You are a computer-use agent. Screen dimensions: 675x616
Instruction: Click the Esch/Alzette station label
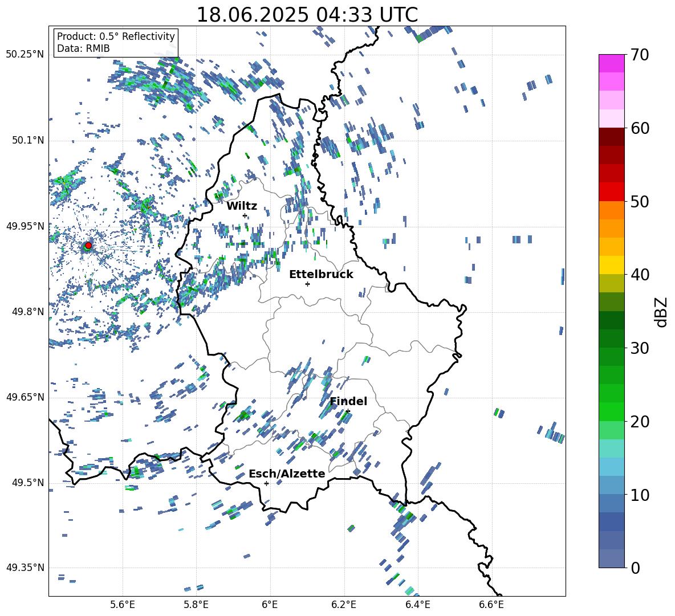287,474
